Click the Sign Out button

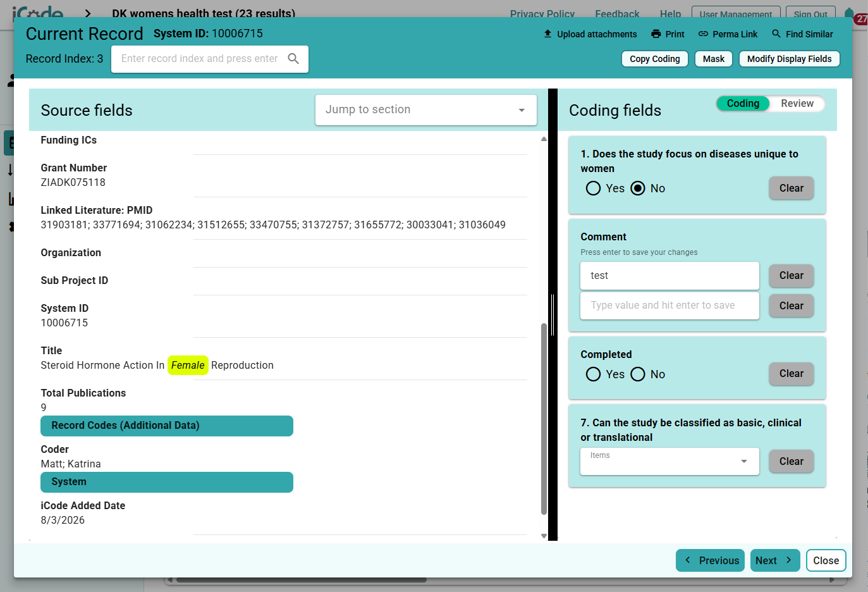pyautogui.click(x=810, y=14)
